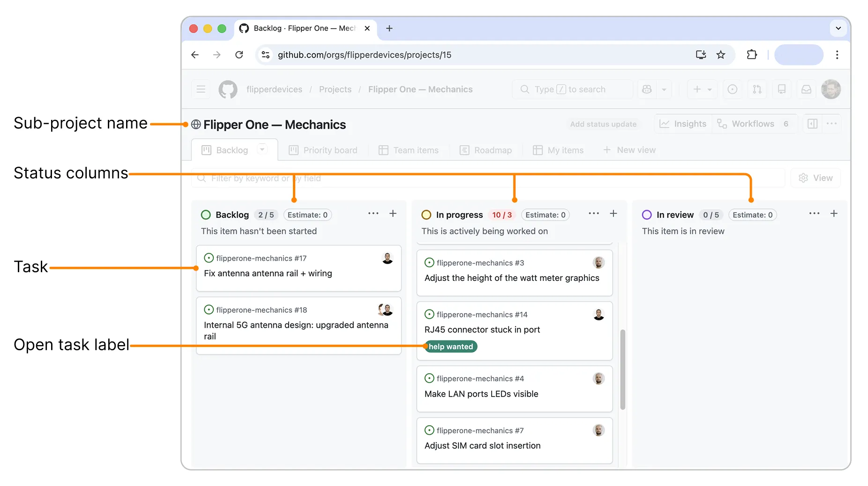Click Flipper One — Mechanics breadcrumb

[420, 89]
